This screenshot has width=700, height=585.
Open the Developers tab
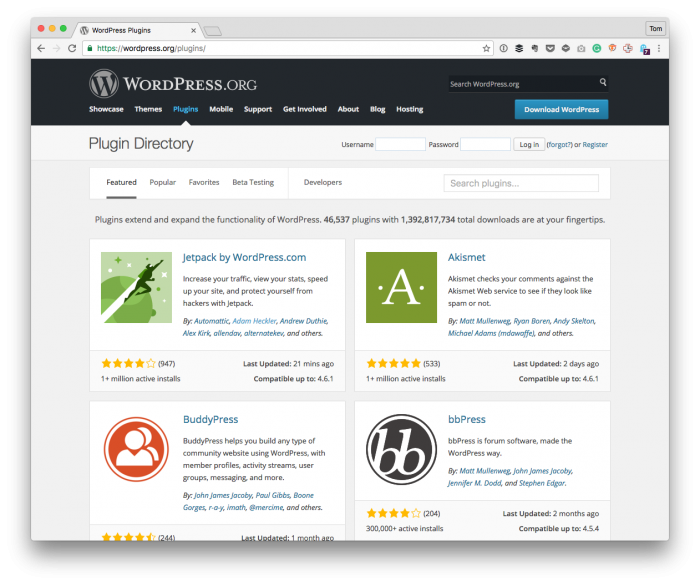pyautogui.click(x=323, y=182)
